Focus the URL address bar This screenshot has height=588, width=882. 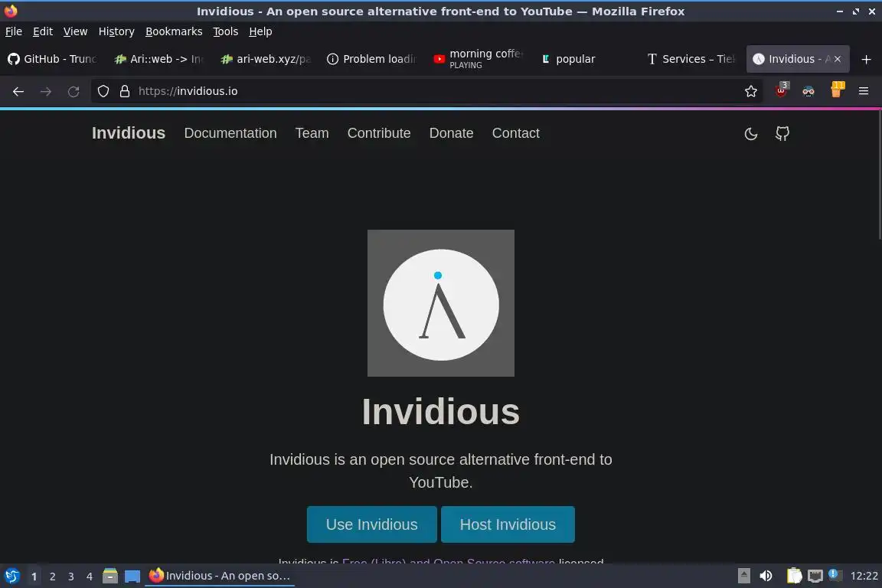pos(427,91)
